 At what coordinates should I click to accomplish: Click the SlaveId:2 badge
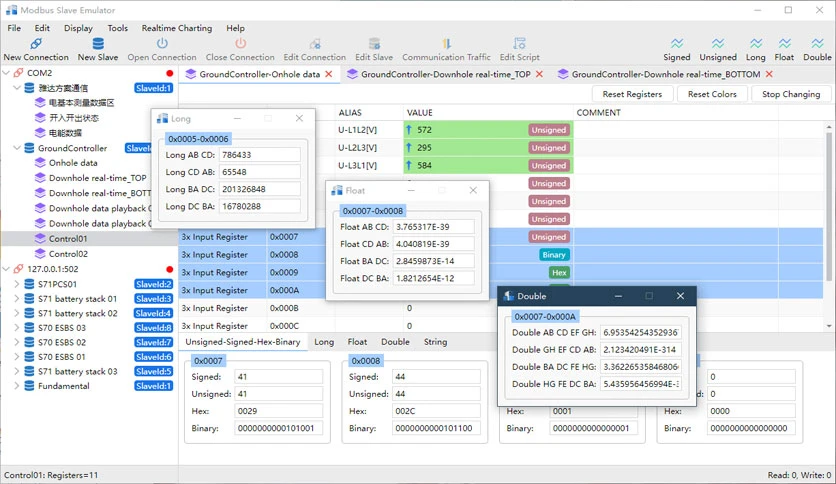(154, 284)
